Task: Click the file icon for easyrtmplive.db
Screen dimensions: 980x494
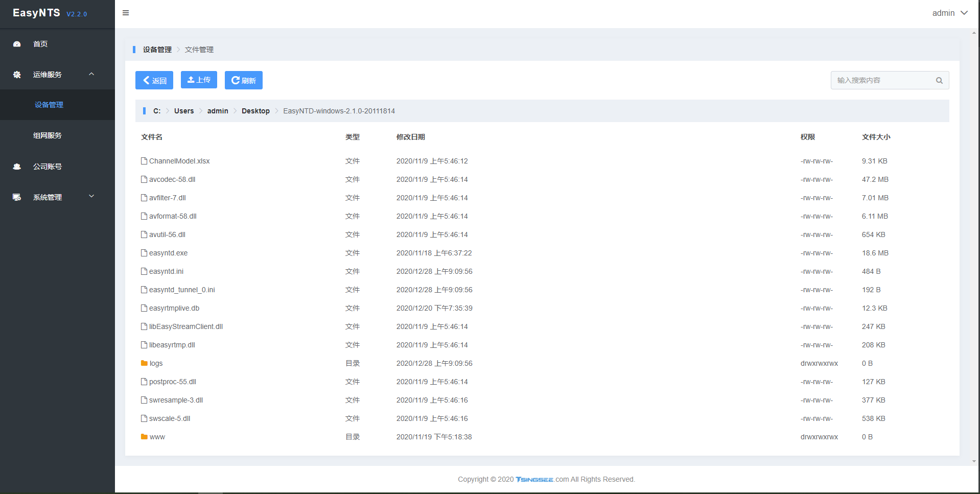Action: 144,308
